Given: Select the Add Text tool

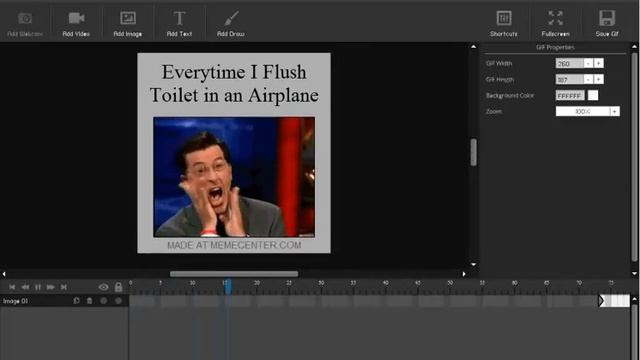Looking at the screenshot, I should (x=179, y=24).
